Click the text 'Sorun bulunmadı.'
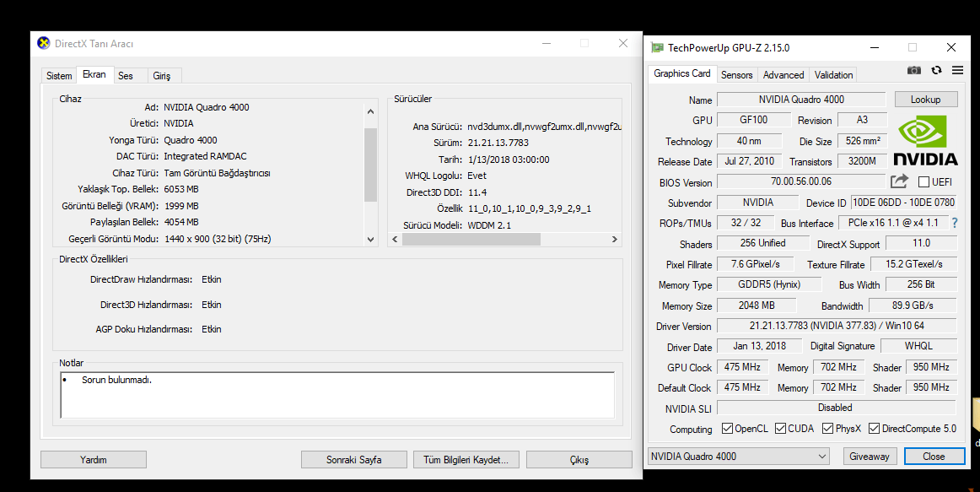Image resolution: width=980 pixels, height=492 pixels. (x=117, y=380)
